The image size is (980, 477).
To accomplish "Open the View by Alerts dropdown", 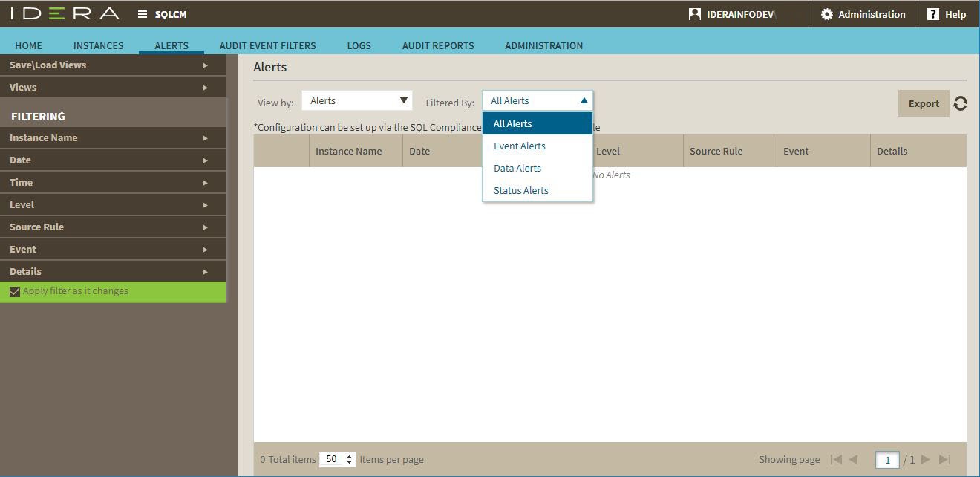I will click(357, 100).
